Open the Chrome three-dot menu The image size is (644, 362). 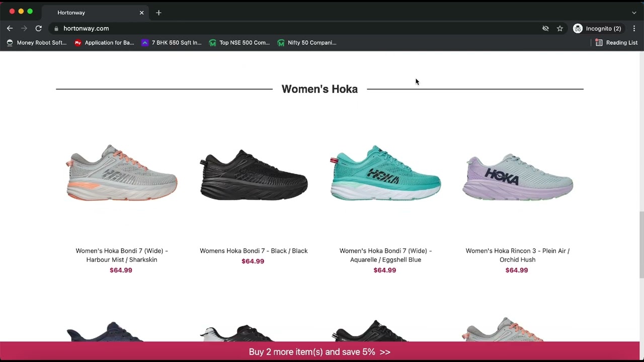tap(634, 29)
